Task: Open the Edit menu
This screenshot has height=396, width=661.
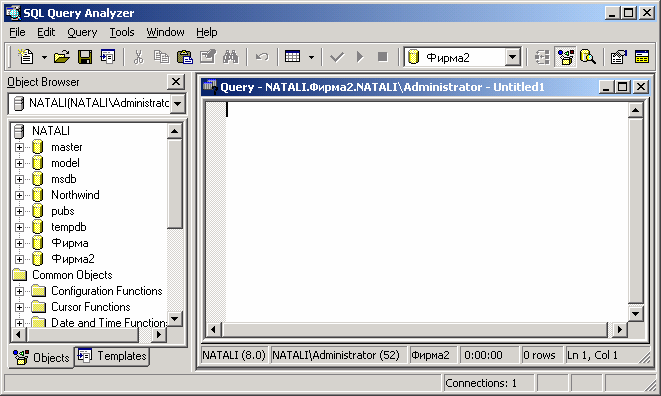Action: [46, 32]
